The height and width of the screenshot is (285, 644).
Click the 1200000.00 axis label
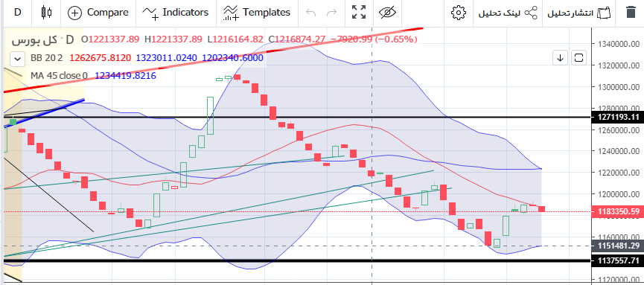point(619,194)
